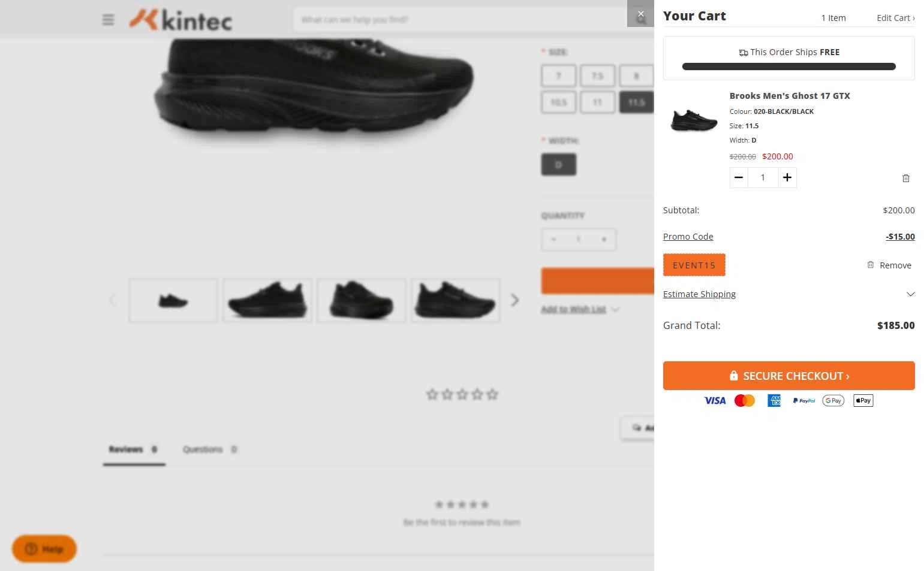This screenshot has height=571, width=924.
Task: Decrease product page quantity with minus
Action: (553, 240)
